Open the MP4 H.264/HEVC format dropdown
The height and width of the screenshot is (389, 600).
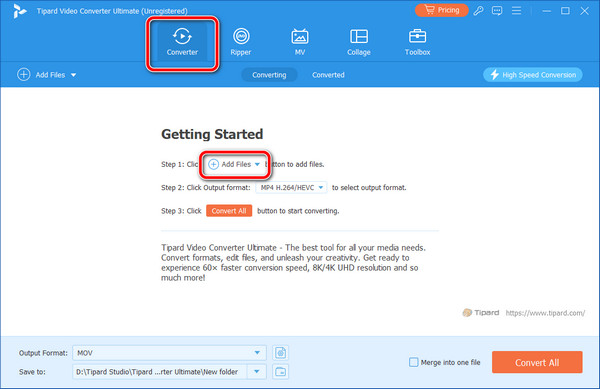coord(291,187)
